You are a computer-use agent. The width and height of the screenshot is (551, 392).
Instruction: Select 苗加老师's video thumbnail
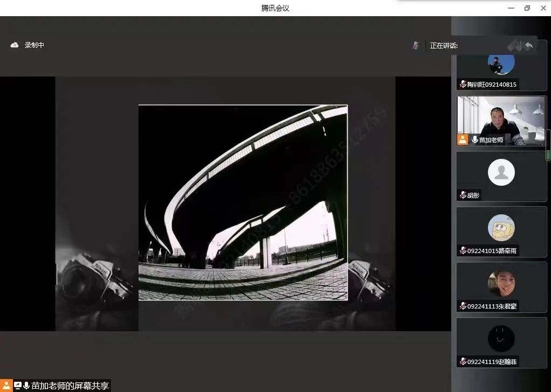pos(501,120)
